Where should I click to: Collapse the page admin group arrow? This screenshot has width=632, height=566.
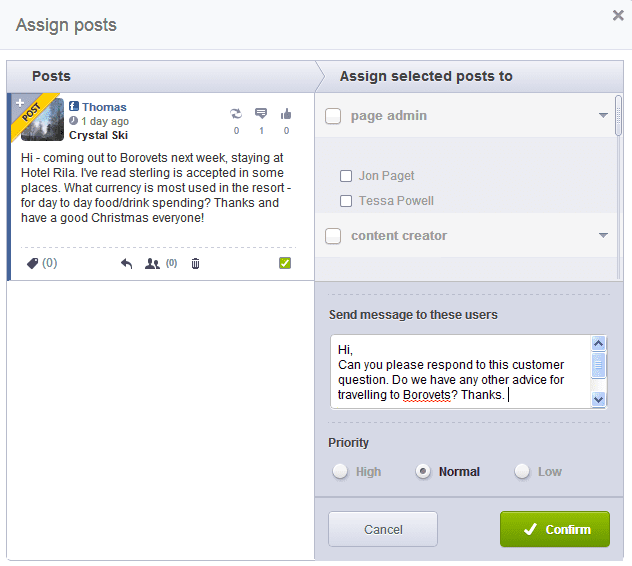click(x=603, y=116)
